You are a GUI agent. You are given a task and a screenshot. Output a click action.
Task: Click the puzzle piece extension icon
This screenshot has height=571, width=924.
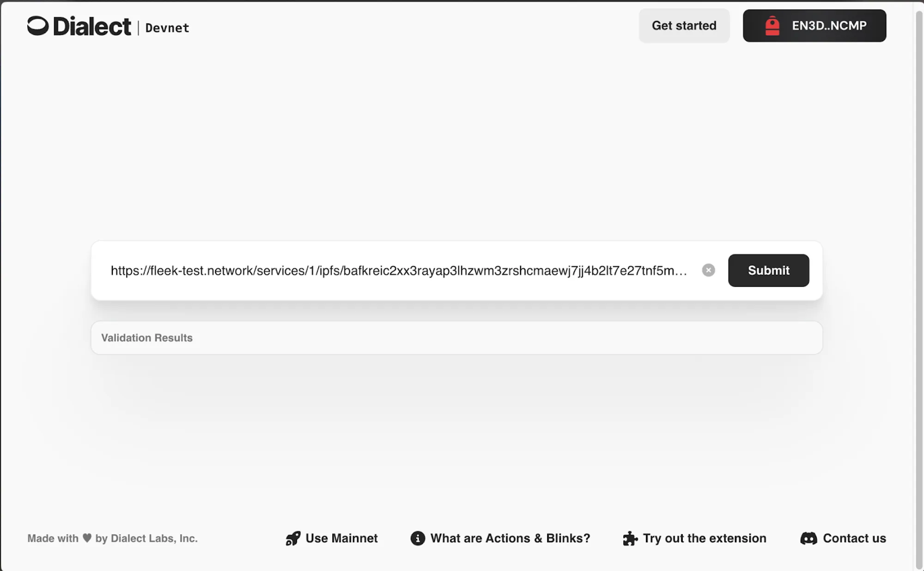coord(630,539)
